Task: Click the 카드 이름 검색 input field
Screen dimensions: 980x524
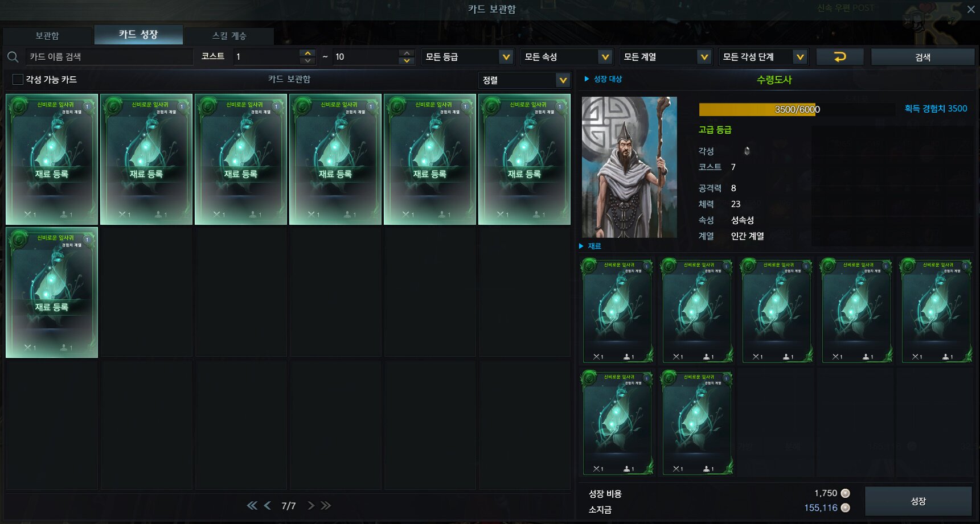Action: (x=109, y=57)
